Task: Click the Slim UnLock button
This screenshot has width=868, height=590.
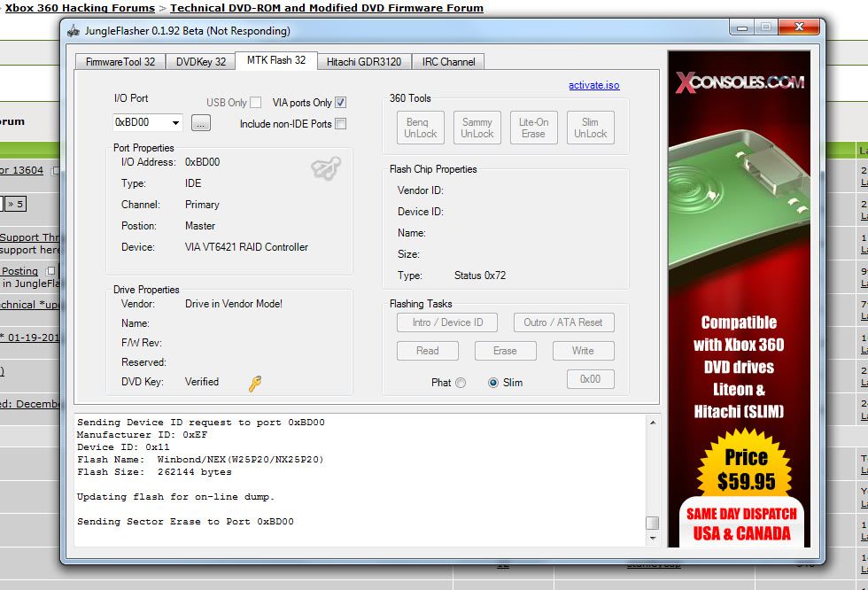Action: coord(591,128)
